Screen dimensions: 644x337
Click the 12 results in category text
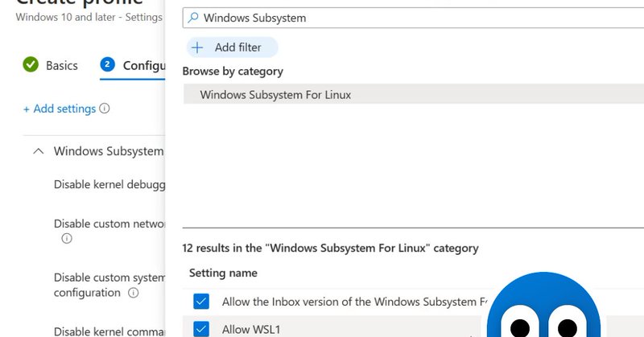tap(331, 248)
